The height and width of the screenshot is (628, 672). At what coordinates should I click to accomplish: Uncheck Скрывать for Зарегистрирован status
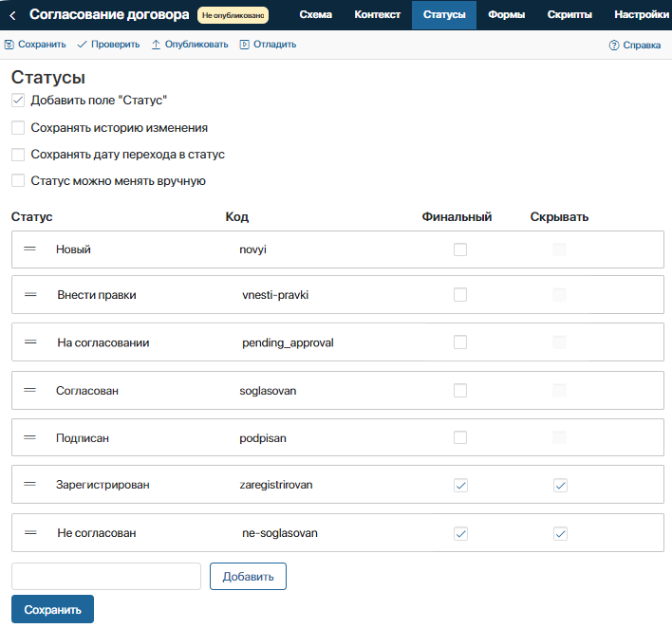pos(560,485)
